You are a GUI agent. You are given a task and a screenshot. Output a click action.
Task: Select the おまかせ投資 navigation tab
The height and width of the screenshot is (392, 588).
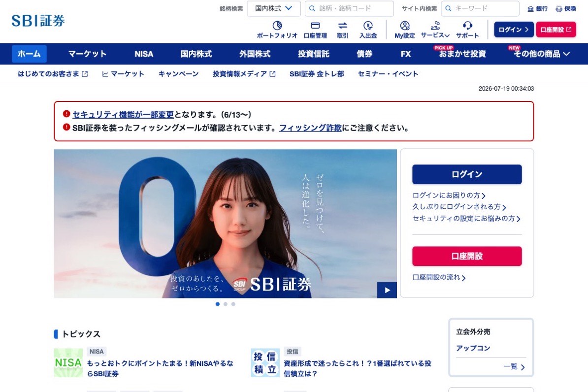tap(462, 54)
